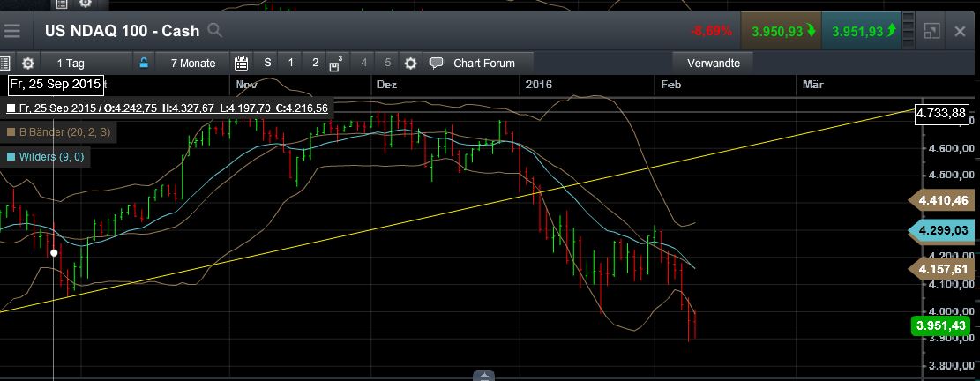Viewport: 980px width, 381px height.
Task: Select chart template 1
Action: click(290, 63)
